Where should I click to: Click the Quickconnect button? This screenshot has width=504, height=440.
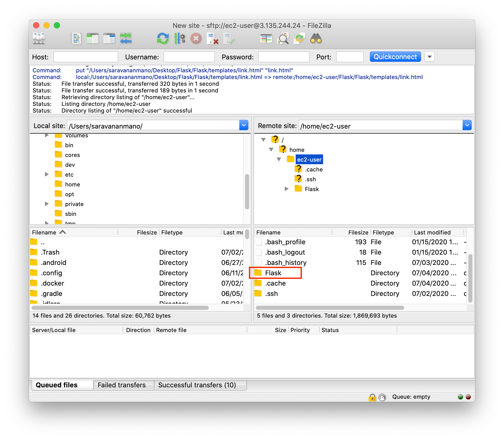coord(395,57)
